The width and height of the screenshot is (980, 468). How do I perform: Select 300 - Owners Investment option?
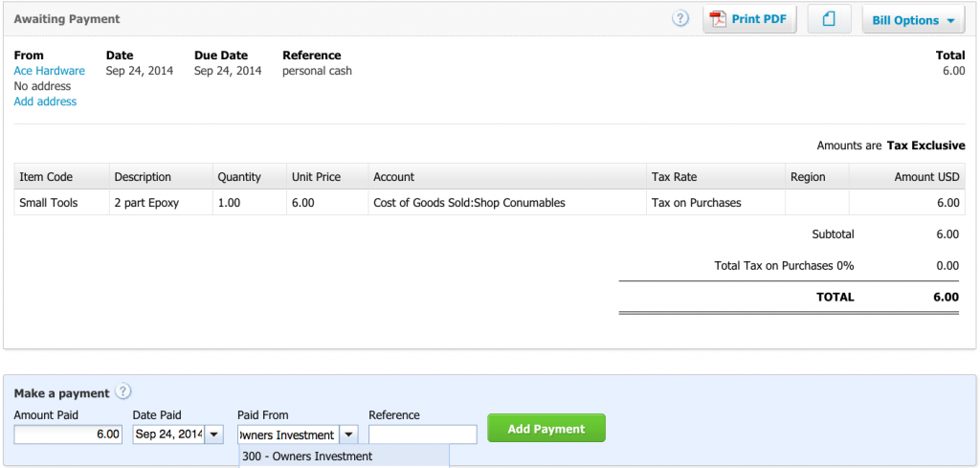[x=344, y=457]
